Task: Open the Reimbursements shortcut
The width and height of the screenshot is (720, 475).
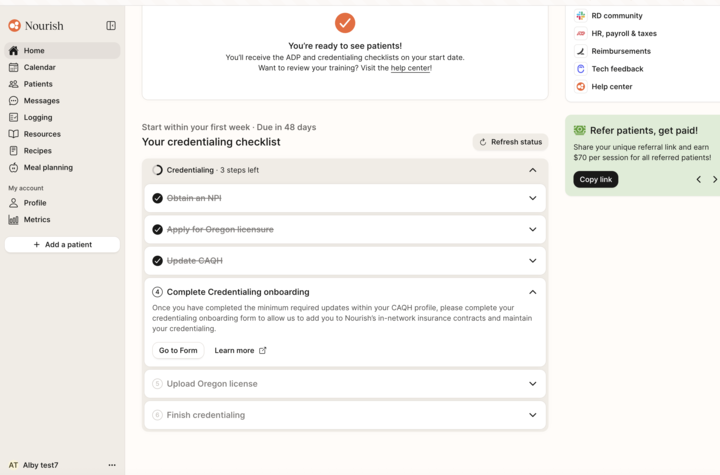Action: click(620, 51)
